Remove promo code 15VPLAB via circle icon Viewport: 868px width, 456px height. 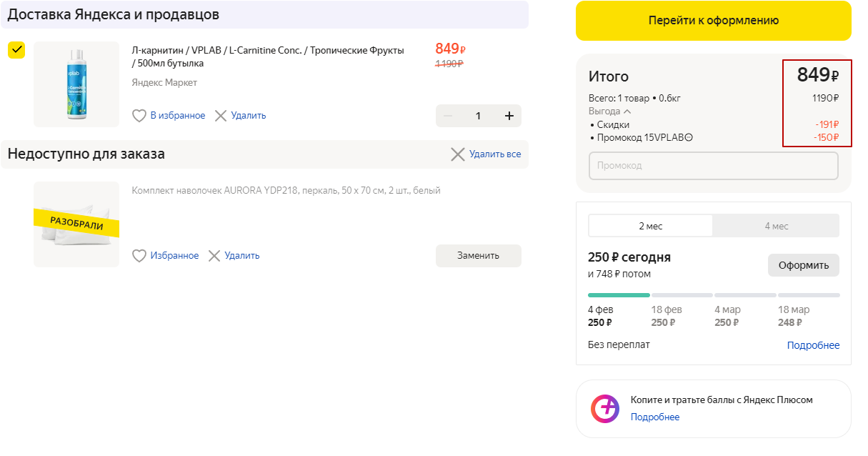pos(689,138)
